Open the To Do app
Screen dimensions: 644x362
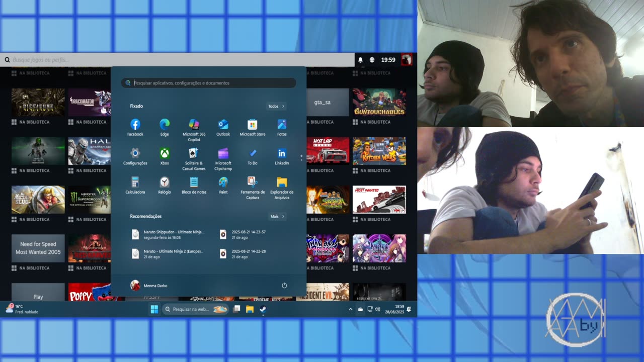tap(253, 156)
